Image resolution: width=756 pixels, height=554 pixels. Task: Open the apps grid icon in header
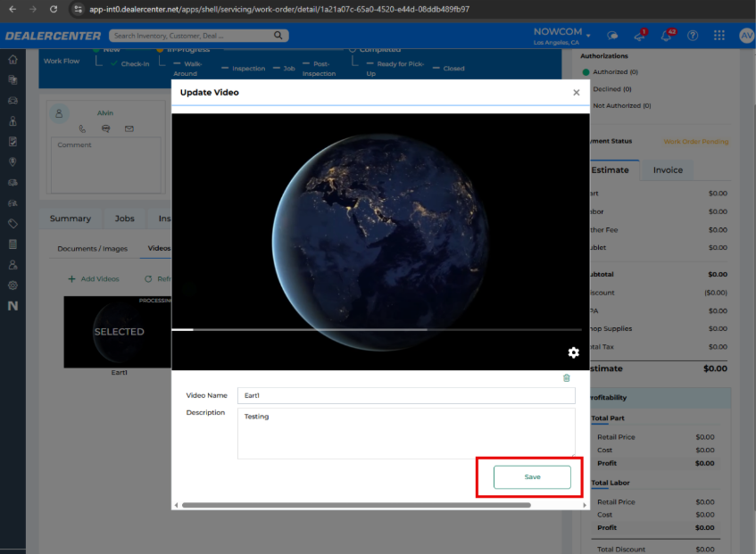(x=719, y=35)
